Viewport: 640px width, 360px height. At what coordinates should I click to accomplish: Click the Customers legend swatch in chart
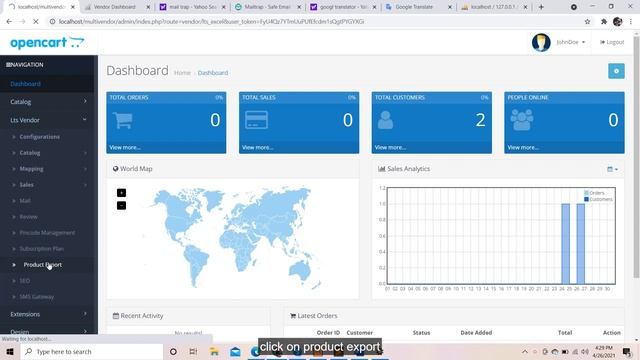coord(586,199)
